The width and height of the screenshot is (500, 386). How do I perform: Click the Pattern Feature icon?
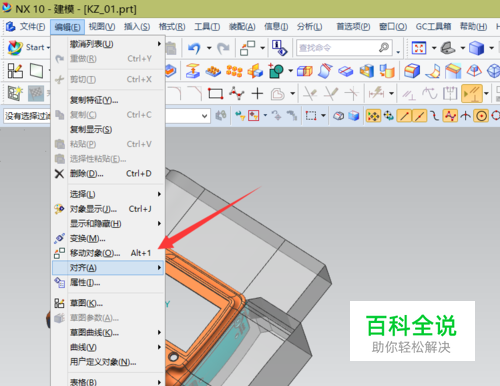(x=213, y=71)
